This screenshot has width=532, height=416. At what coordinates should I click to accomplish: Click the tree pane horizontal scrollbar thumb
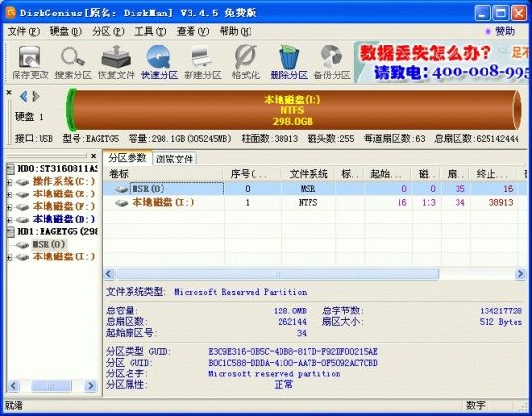pyautogui.click(x=51, y=386)
